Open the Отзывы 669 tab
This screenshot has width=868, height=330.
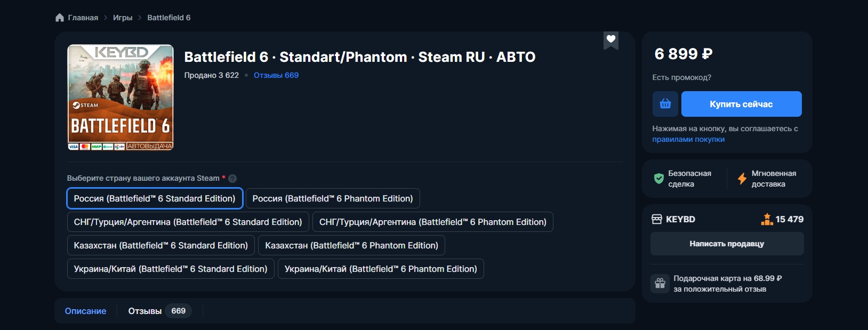[x=159, y=311]
